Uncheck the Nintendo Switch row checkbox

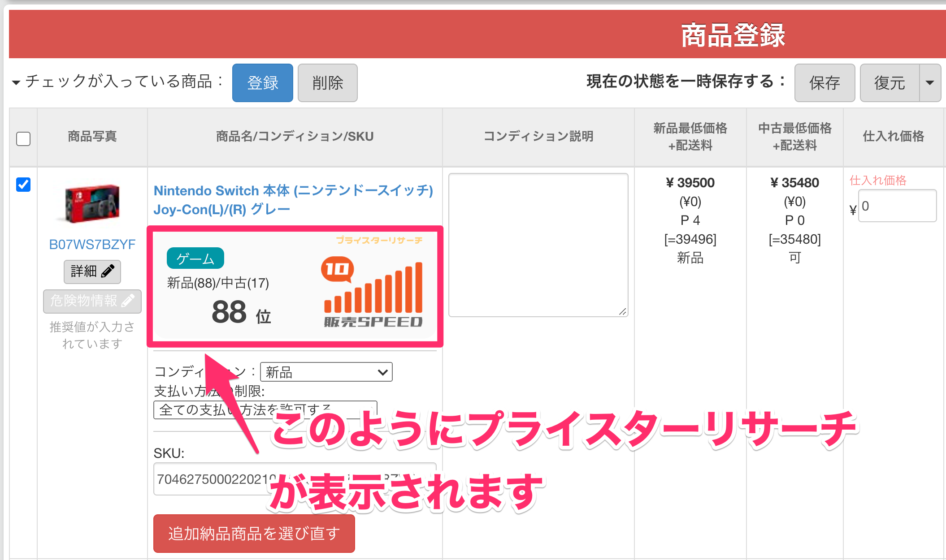23,184
